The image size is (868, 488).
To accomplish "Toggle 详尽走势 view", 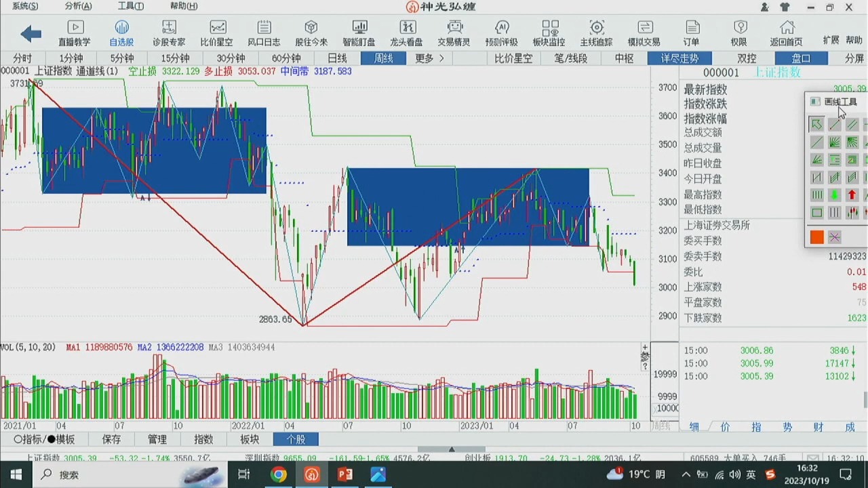I will [679, 58].
